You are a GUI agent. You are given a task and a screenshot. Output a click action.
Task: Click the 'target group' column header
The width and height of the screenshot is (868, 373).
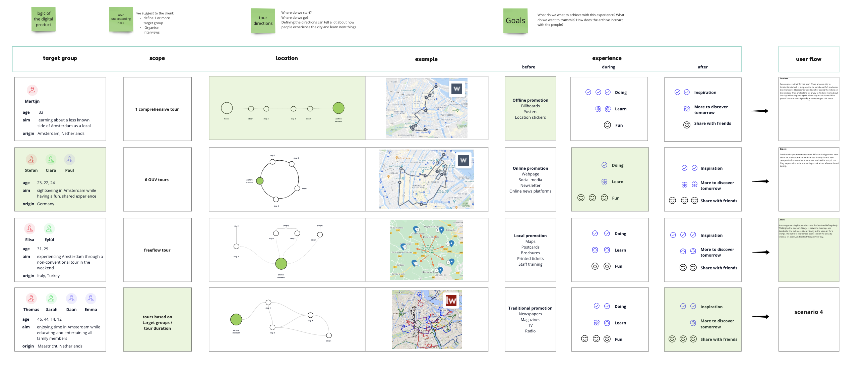[60, 58]
